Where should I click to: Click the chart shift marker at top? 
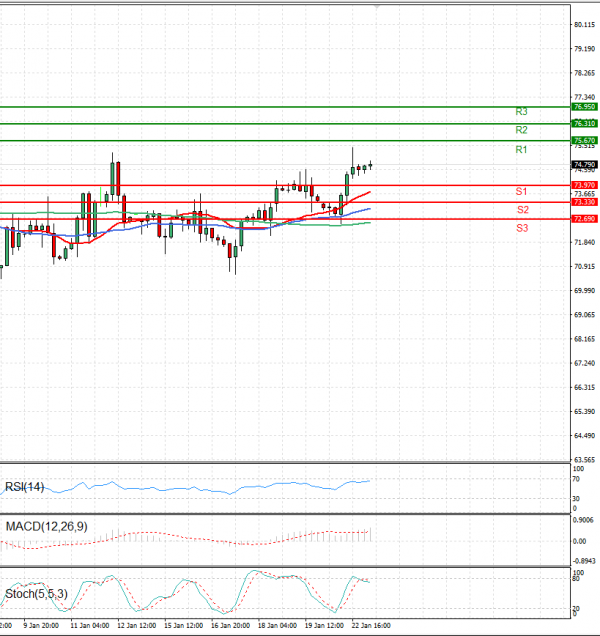377,6
